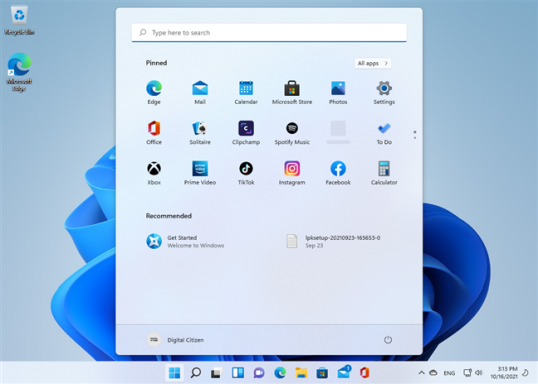The height and width of the screenshot is (384, 538).
Task: Open Settings gear app
Action: 384,92
